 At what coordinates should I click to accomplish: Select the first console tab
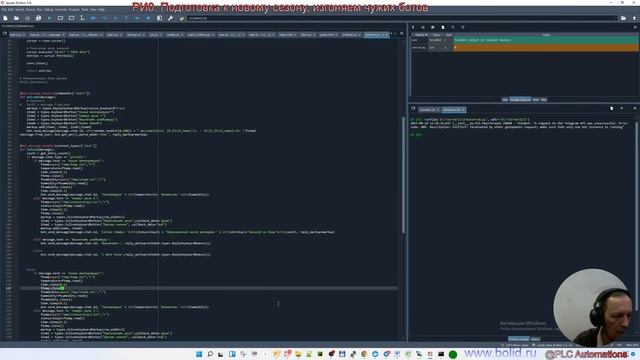[x=429, y=110]
